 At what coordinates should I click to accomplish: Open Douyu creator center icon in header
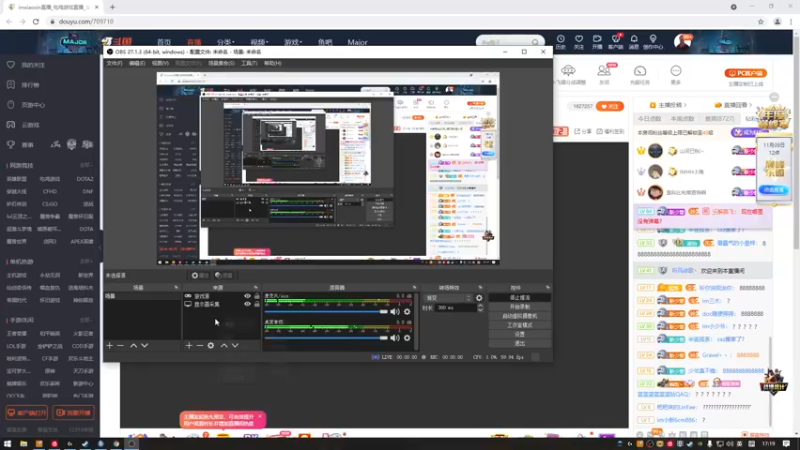[x=653, y=42]
